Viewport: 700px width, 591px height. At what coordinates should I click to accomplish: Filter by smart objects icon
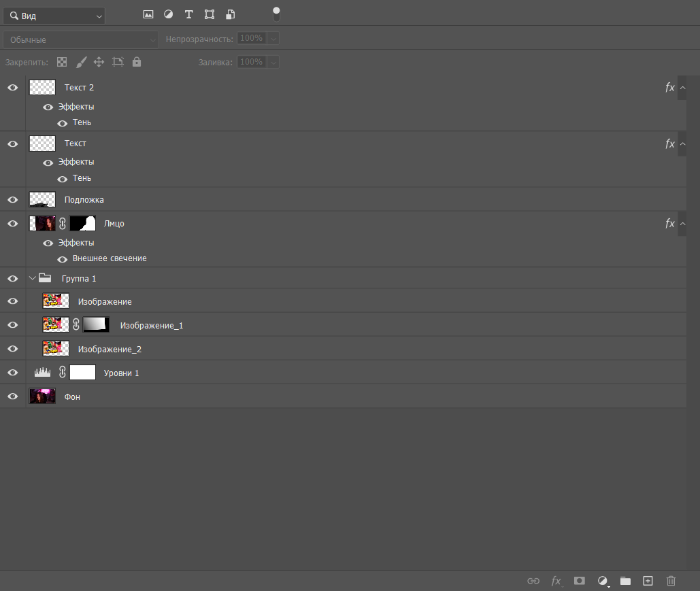pyautogui.click(x=231, y=15)
